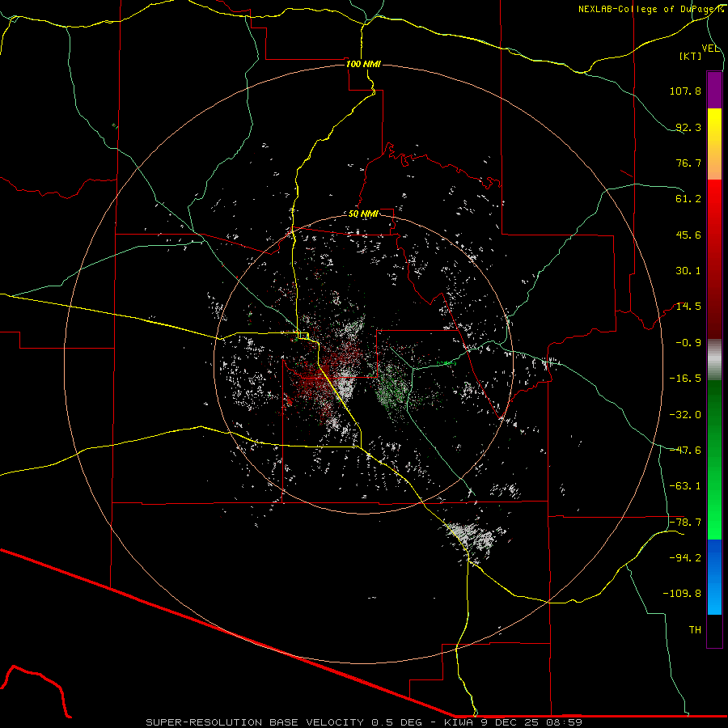Pick the yellow-orange segment of velocity color bar
The height and width of the screenshot is (728, 728).
[714, 144]
